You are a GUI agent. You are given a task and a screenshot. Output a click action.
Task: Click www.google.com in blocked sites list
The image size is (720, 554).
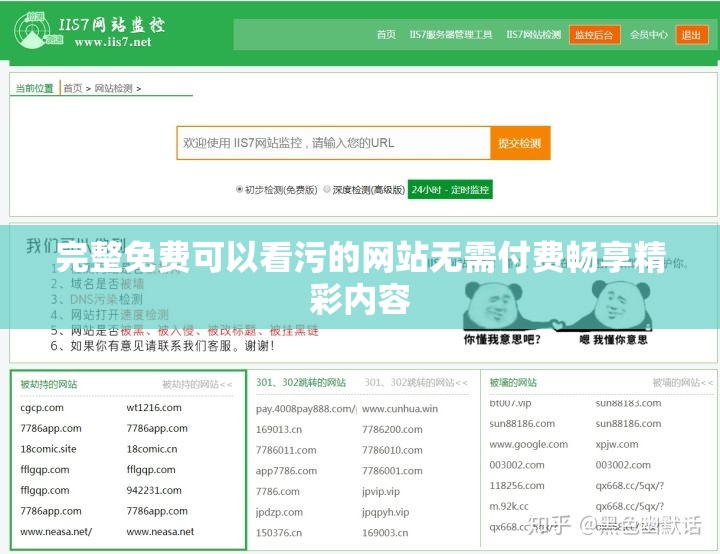[529, 445]
